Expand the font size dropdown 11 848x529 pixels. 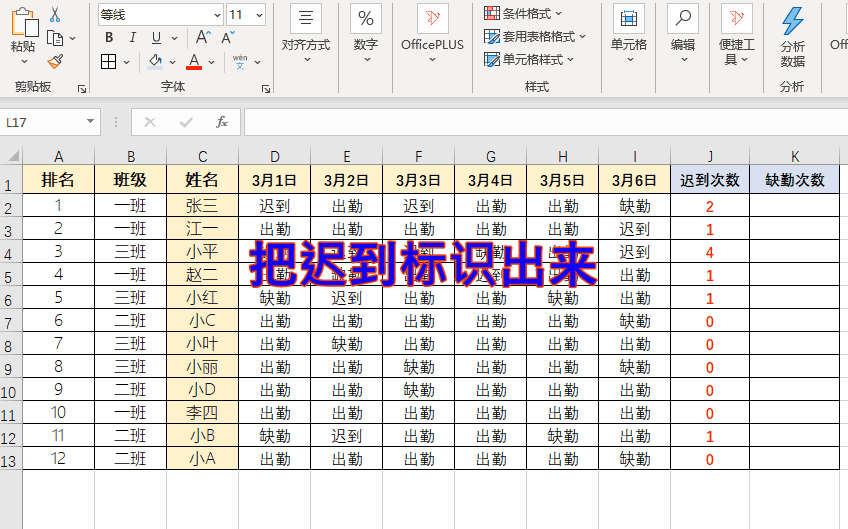(260, 15)
